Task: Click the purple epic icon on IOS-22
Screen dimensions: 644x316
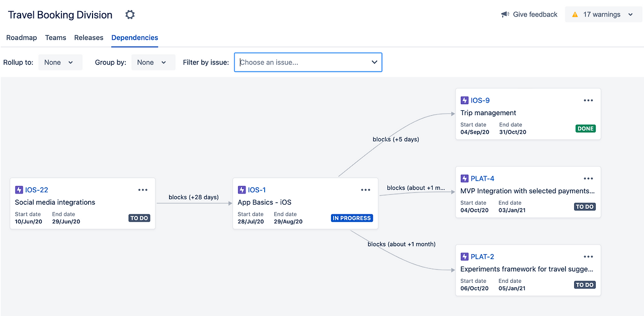Action: (19, 190)
